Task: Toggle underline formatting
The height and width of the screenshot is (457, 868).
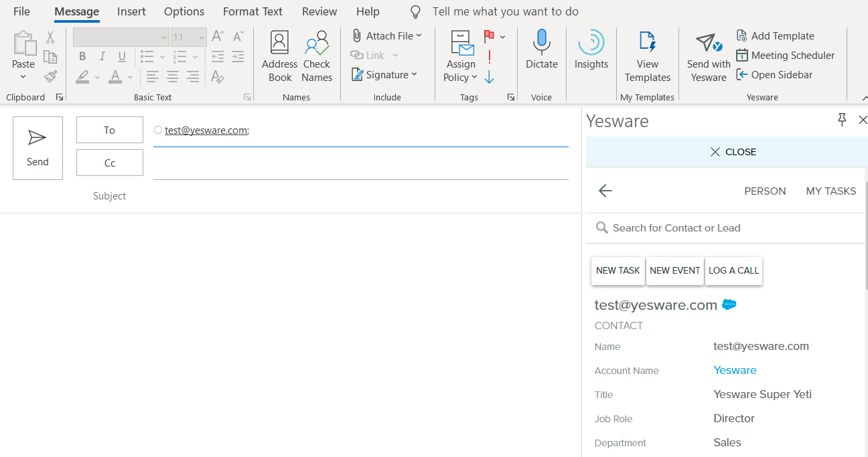Action: coord(122,56)
